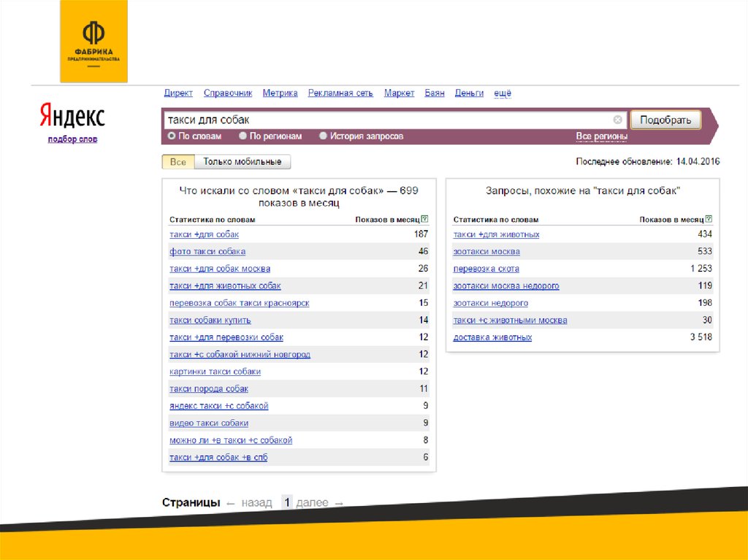Screen dimensions: 748x560
Task: Open the подбор слов link under logo
Action: click(x=72, y=139)
